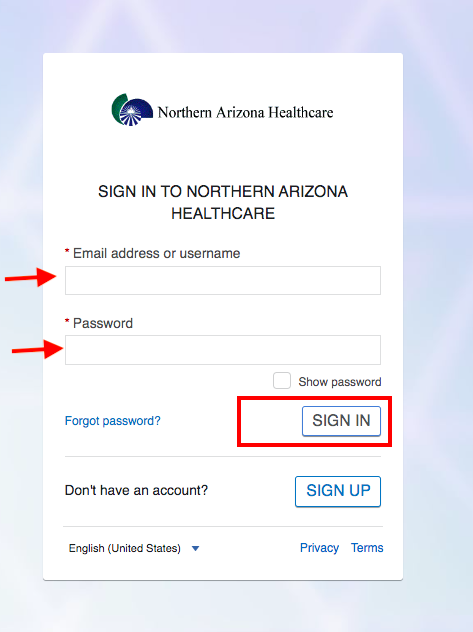
Task: Click the Password field label
Action: pos(103,323)
